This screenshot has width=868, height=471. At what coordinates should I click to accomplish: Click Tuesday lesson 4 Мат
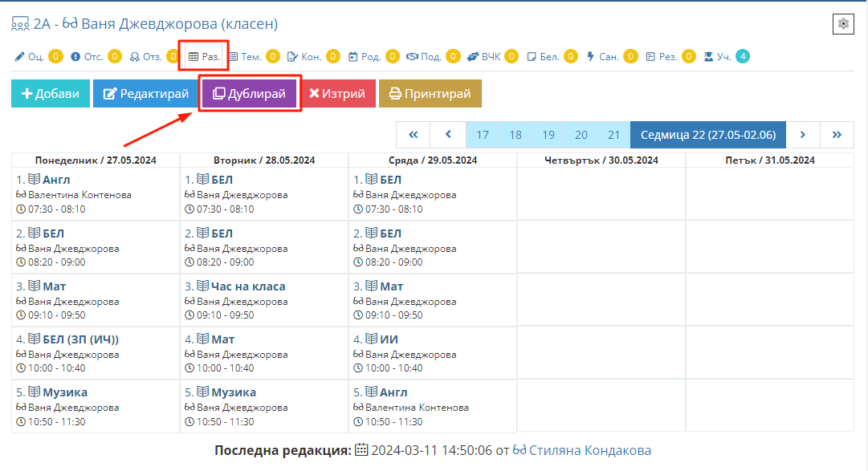pyautogui.click(x=223, y=339)
